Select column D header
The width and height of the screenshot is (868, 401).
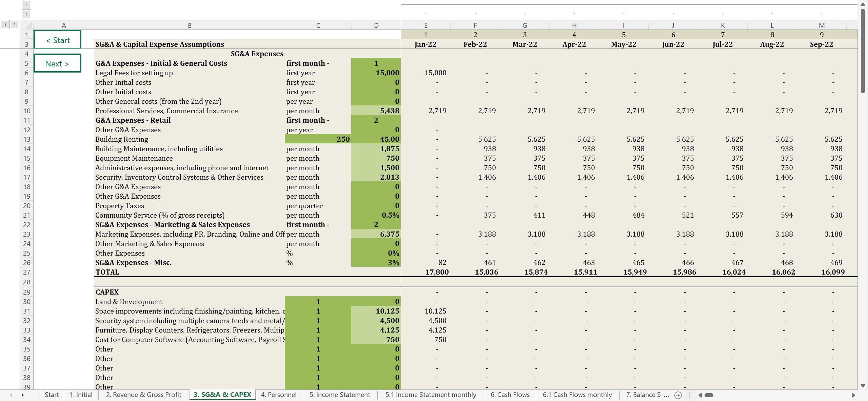pyautogui.click(x=376, y=25)
